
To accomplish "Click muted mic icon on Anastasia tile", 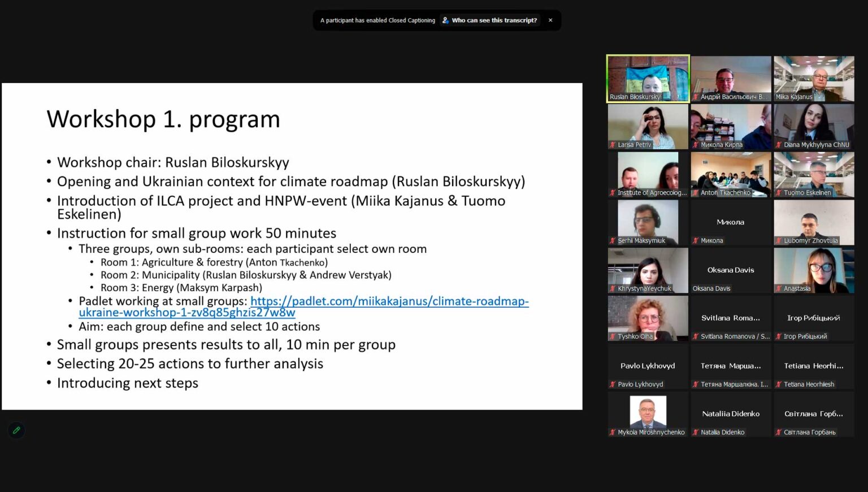I will click(x=779, y=288).
